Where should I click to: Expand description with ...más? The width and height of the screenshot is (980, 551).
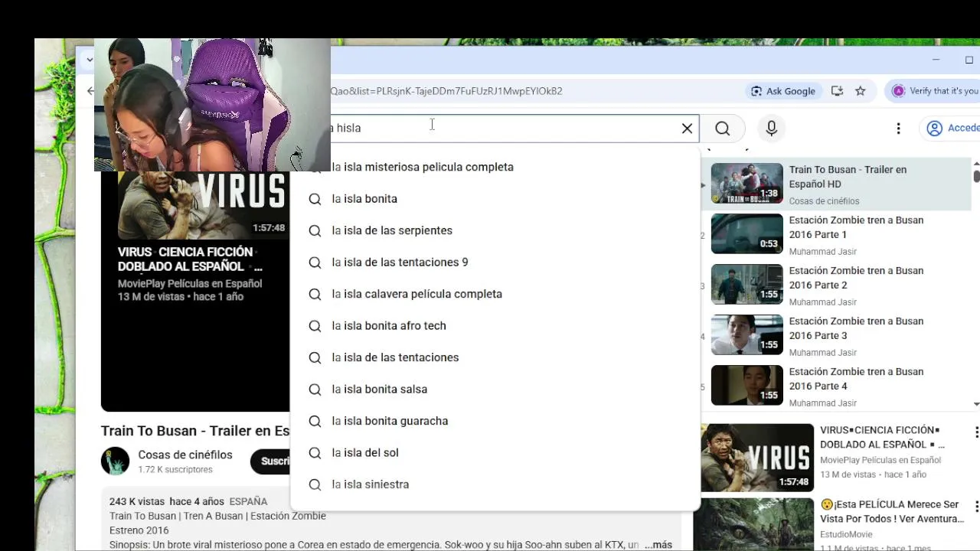[658, 545]
